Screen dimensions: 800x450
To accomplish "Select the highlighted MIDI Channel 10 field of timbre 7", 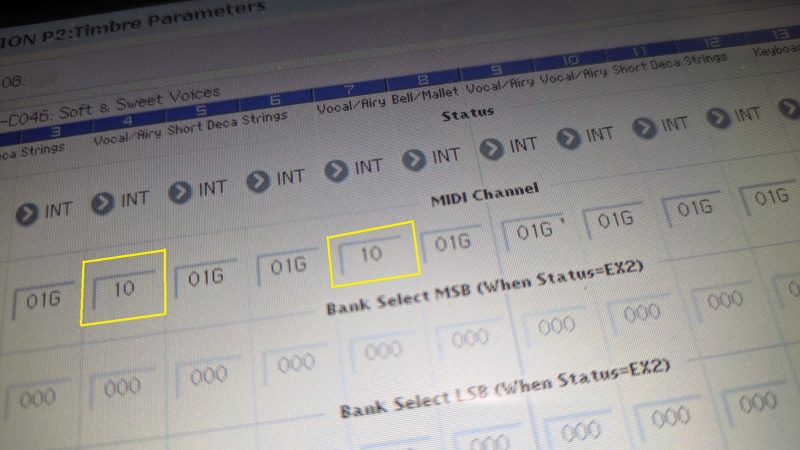I will [372, 252].
